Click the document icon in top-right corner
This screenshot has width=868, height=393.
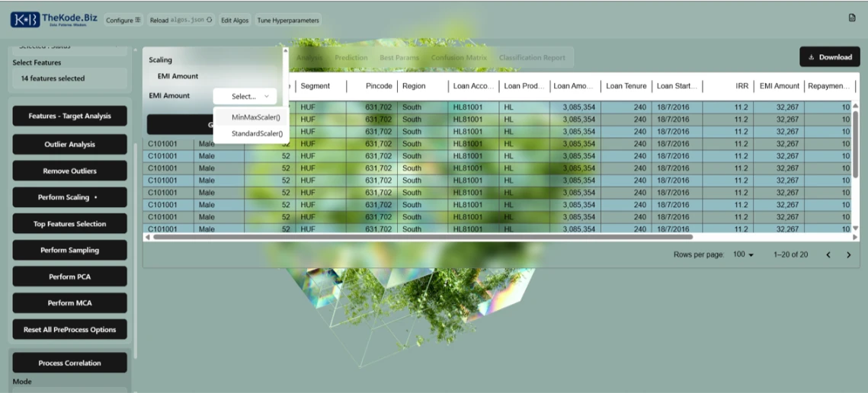point(852,18)
